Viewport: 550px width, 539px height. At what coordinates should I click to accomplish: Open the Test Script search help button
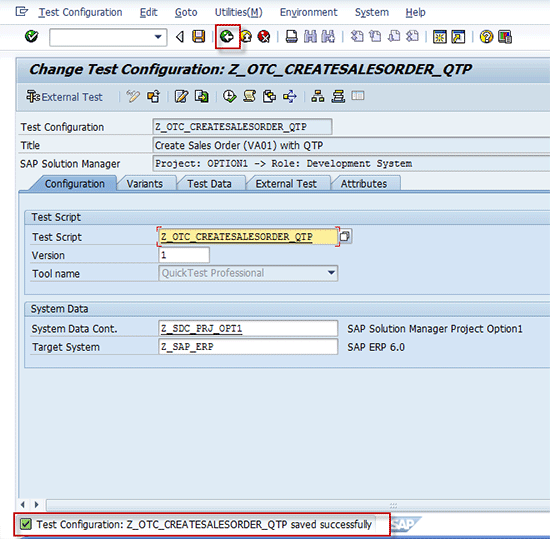pyautogui.click(x=345, y=236)
